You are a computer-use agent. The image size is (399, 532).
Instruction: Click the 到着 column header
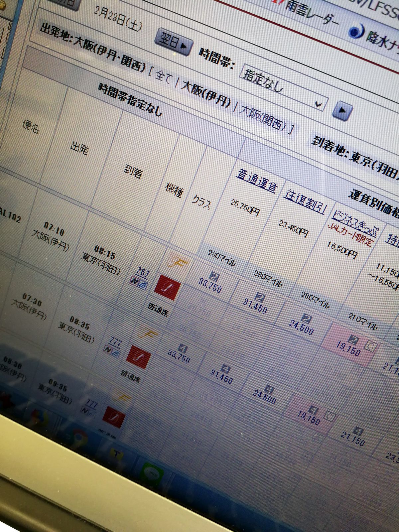coord(133,172)
